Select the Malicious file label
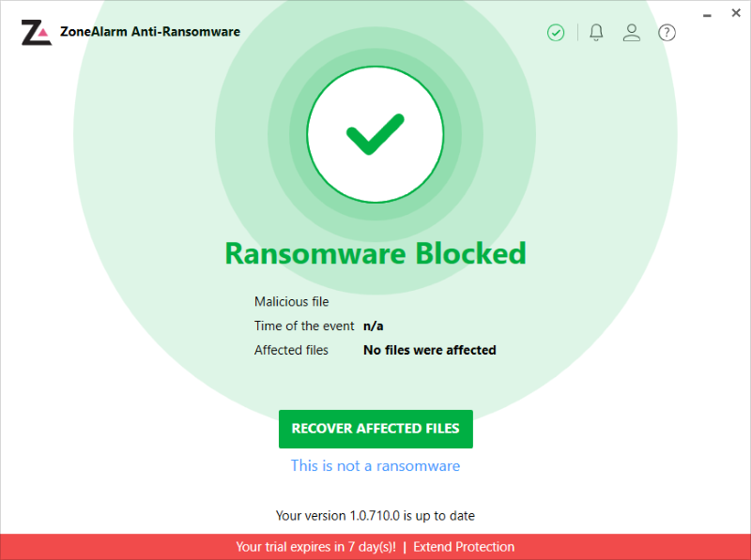This screenshot has height=560, width=751. [x=293, y=302]
